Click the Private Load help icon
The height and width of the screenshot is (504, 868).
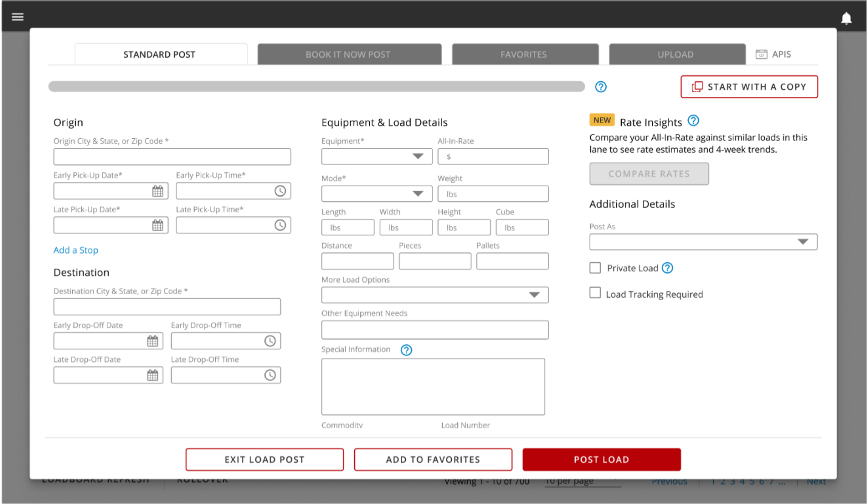click(x=667, y=267)
